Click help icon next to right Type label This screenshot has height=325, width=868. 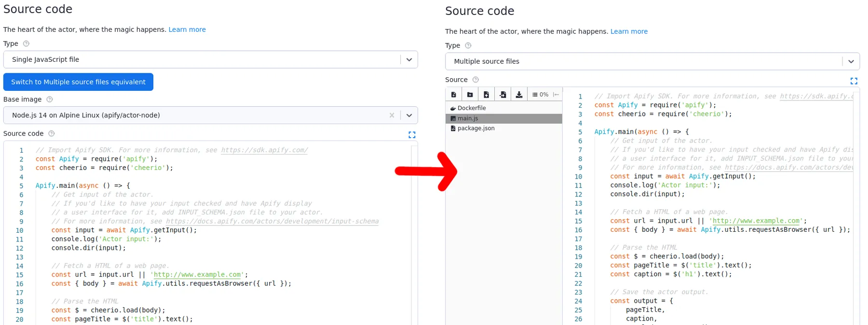coord(468,45)
